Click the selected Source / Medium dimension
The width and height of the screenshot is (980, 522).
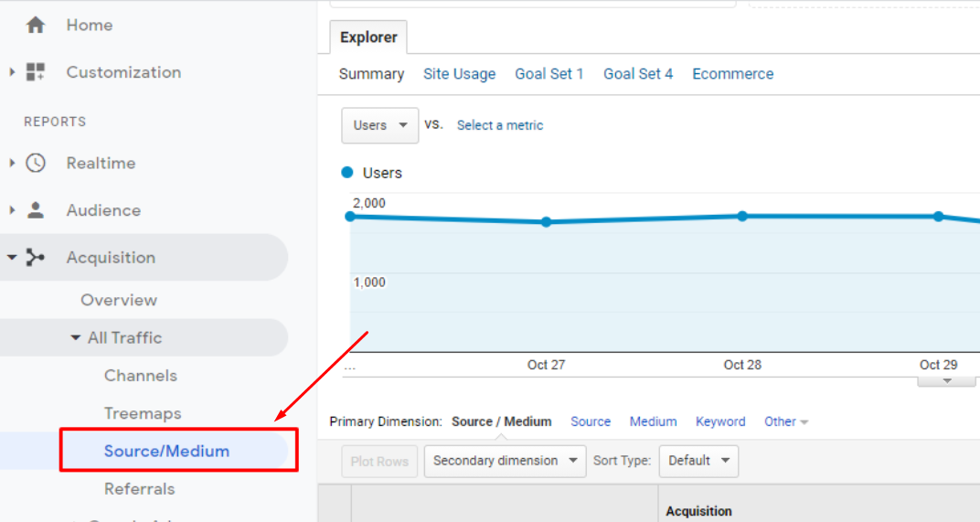pos(502,422)
